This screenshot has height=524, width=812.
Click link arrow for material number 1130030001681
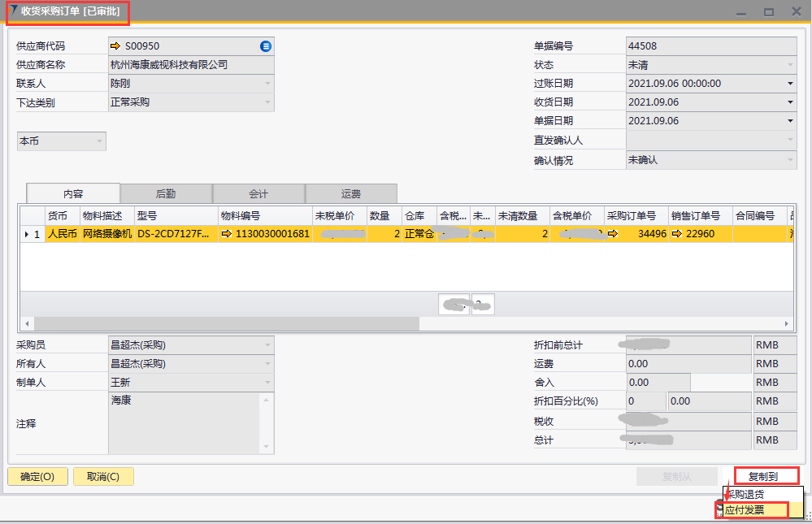click(x=227, y=234)
